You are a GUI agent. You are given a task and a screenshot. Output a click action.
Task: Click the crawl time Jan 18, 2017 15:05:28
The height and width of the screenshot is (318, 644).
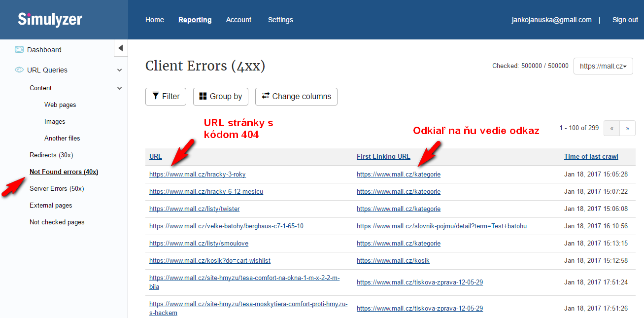coord(596,174)
